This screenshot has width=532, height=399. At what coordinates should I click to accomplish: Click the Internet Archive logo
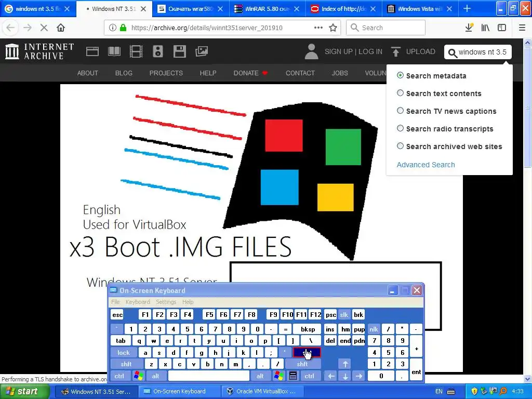click(39, 51)
